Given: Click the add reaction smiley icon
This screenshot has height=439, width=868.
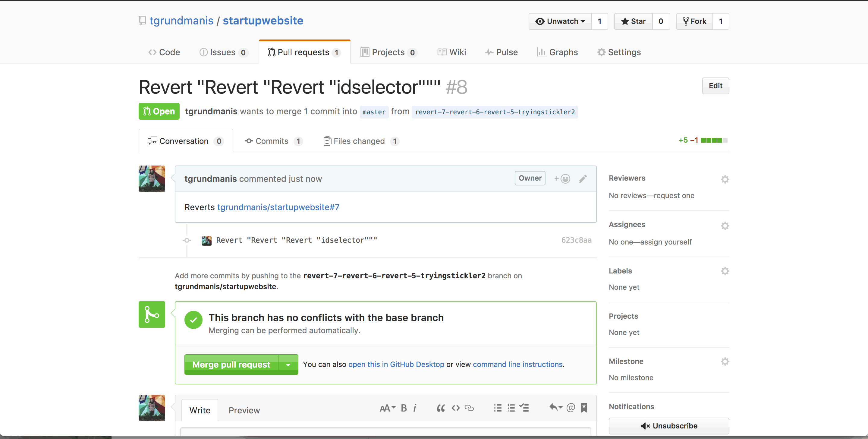Looking at the screenshot, I should pyautogui.click(x=562, y=179).
